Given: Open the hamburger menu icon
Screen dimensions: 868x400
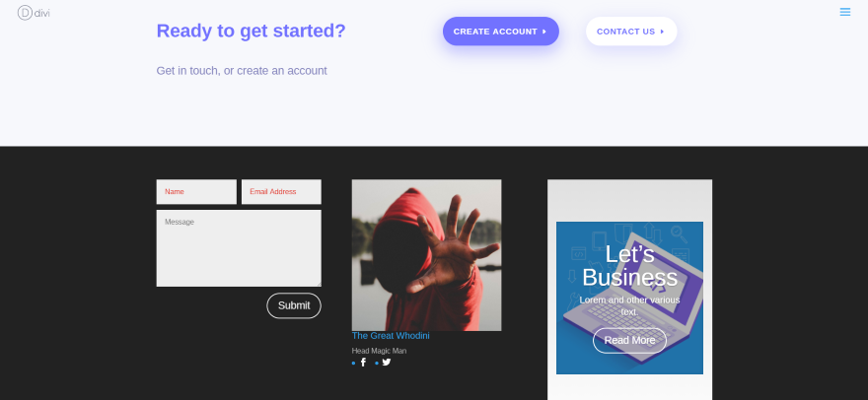Looking at the screenshot, I should click(844, 12).
